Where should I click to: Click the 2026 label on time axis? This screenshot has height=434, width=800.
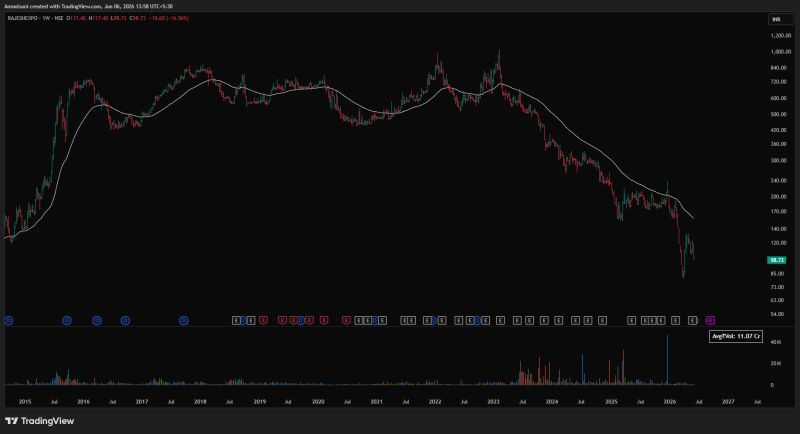point(670,402)
